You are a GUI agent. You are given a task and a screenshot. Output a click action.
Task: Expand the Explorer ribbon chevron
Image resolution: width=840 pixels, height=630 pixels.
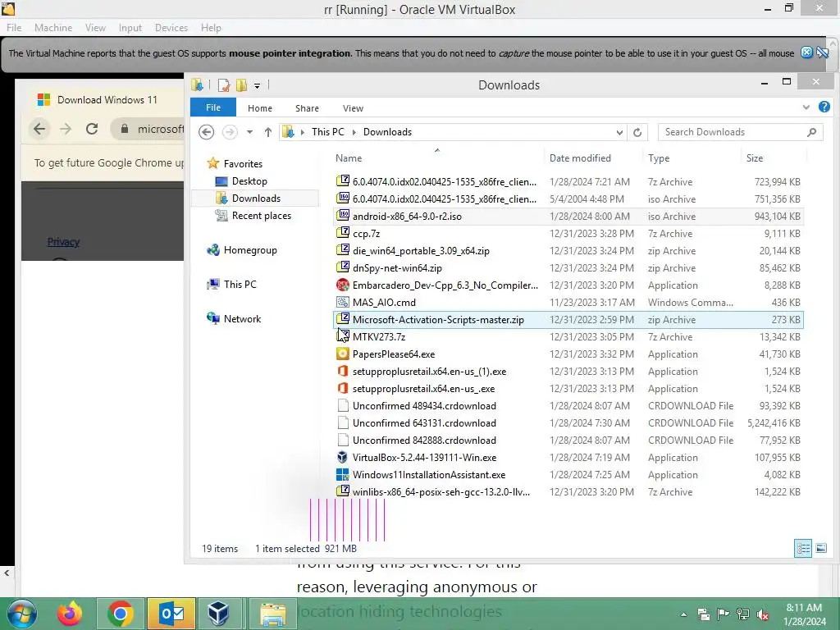[x=806, y=107]
